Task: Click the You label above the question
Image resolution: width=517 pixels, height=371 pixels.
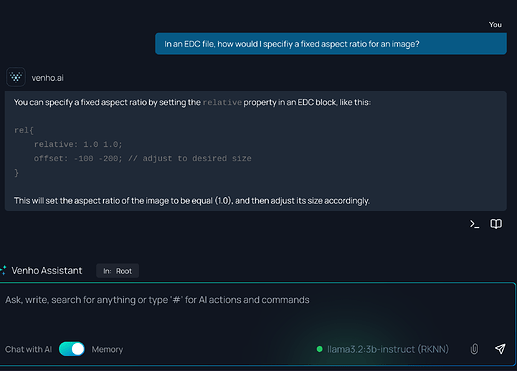Action: (495, 25)
